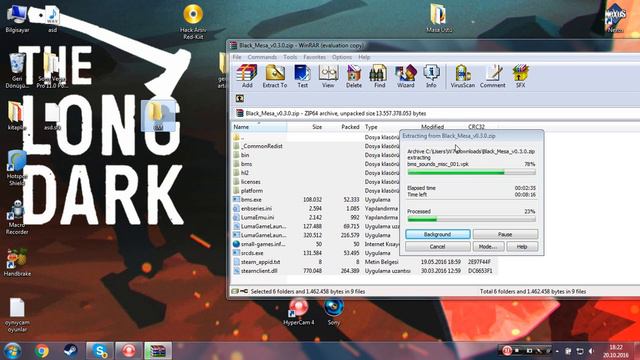Click the View file icon
The height and width of the screenshot is (360, 640).
(328, 76)
